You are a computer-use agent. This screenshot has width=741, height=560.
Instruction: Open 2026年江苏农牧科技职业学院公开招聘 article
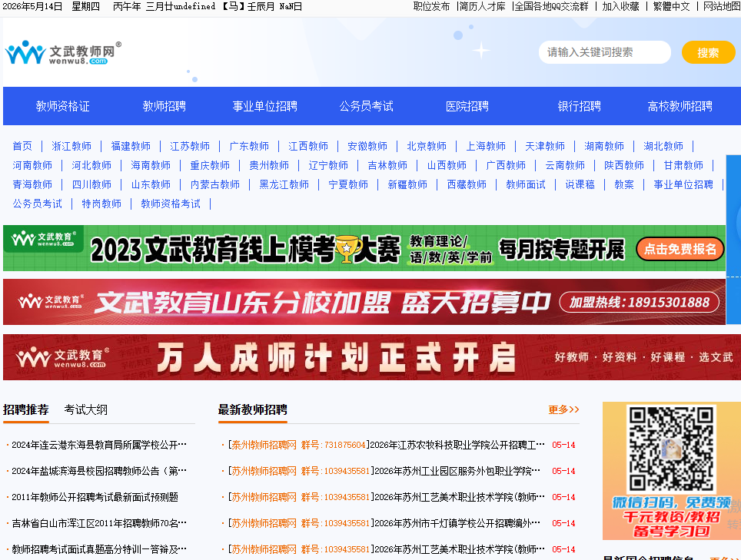(x=457, y=445)
